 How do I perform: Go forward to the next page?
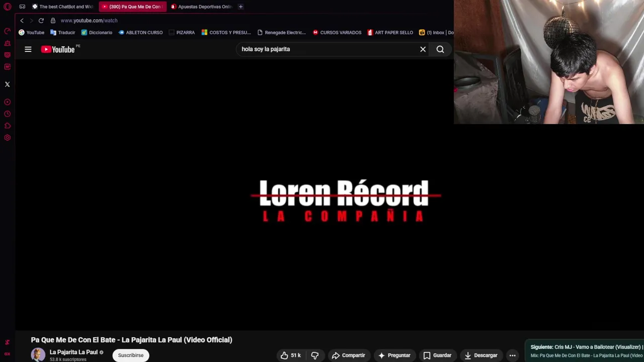point(31,21)
